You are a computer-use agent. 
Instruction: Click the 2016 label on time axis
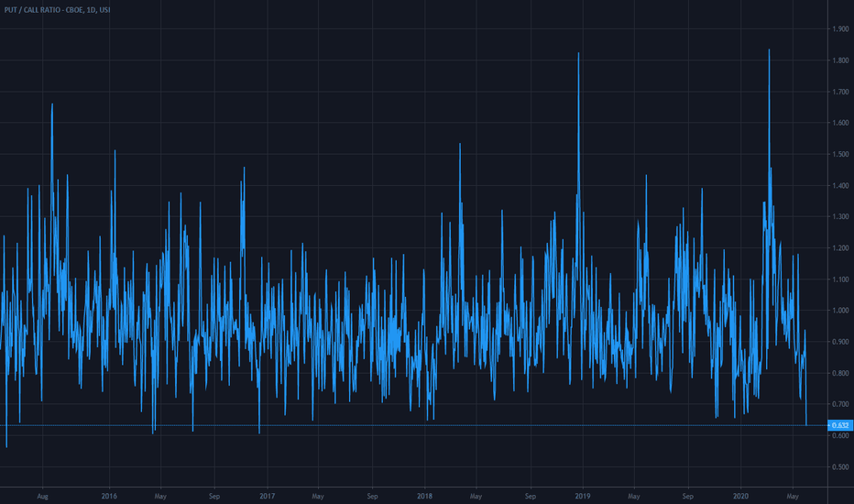coord(109,497)
